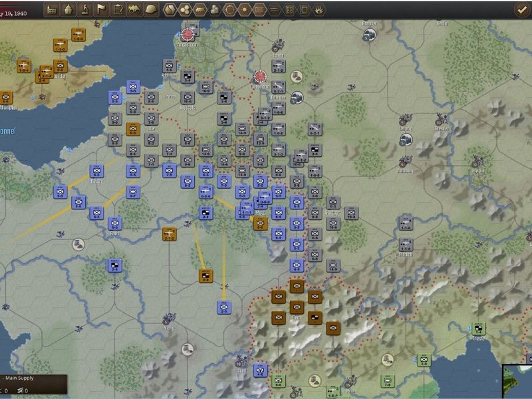Click the square frame toolbar icon
The image size is (532, 399).
pyautogui.click(x=304, y=10)
